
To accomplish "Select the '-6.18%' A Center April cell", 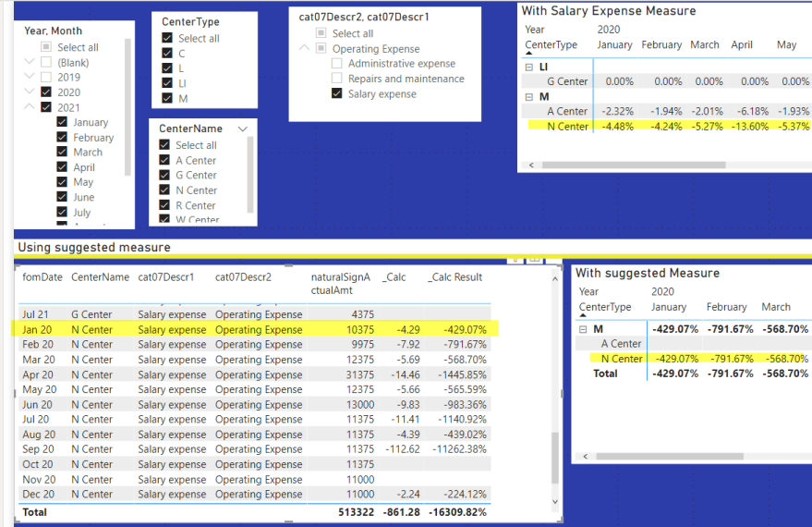I will (753, 112).
